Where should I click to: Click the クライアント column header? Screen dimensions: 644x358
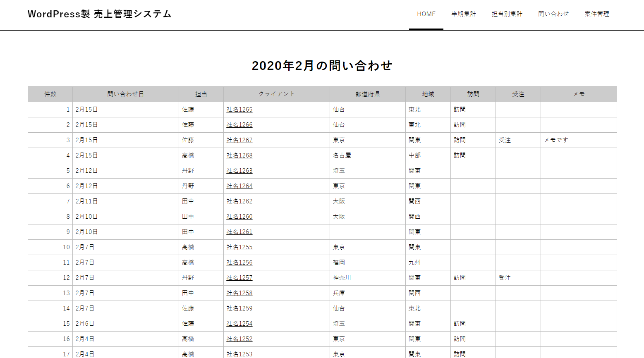pyautogui.click(x=276, y=94)
